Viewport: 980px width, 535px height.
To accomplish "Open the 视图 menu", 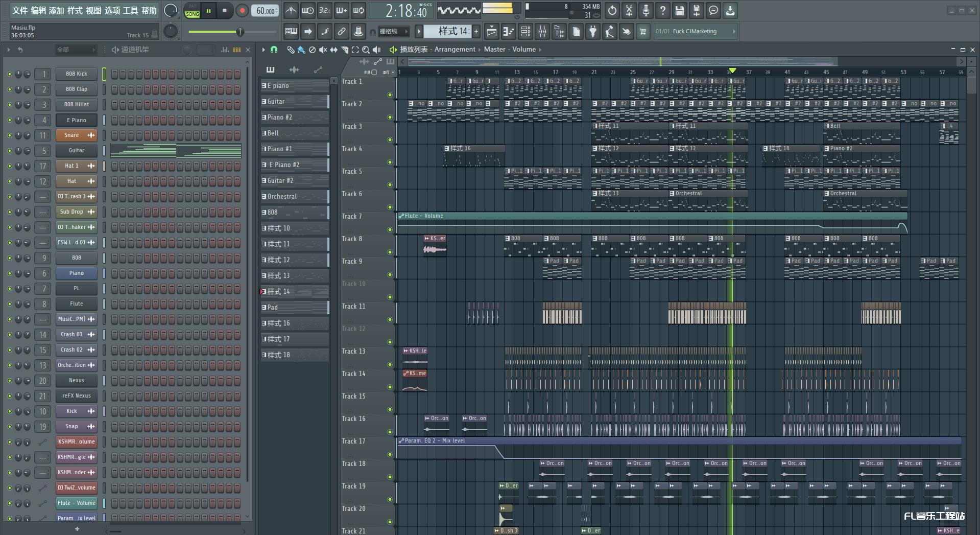I will coord(93,10).
